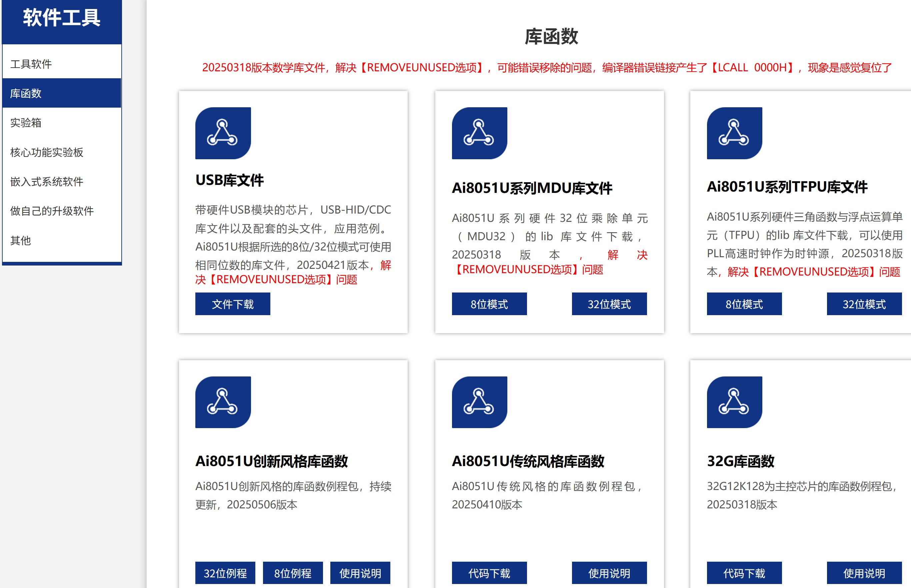This screenshot has height=588, width=911.
Task: Click the 32G库函数 title
Action: 740,461
